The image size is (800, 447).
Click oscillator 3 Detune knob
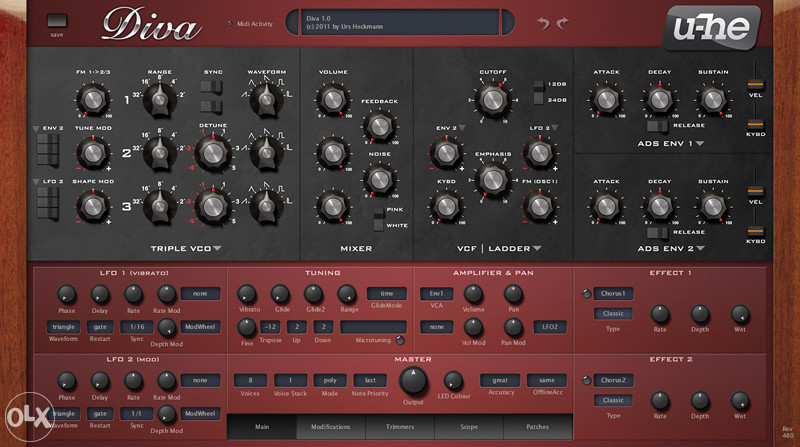click(x=213, y=206)
